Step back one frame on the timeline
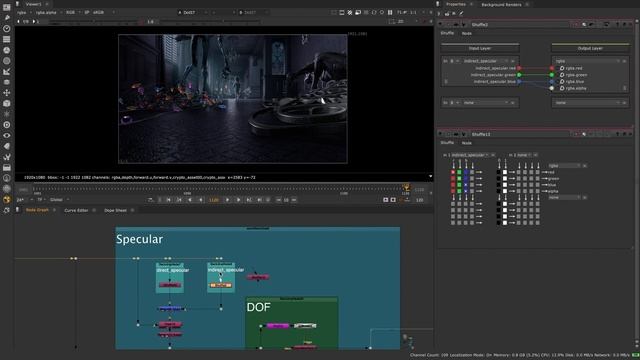This screenshot has height=360, width=640. click(200, 200)
